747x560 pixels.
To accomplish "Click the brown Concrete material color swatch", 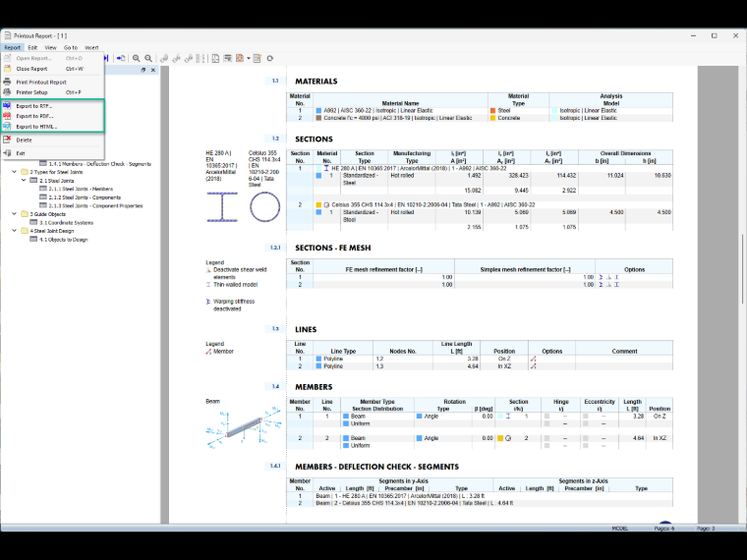I will (318, 118).
